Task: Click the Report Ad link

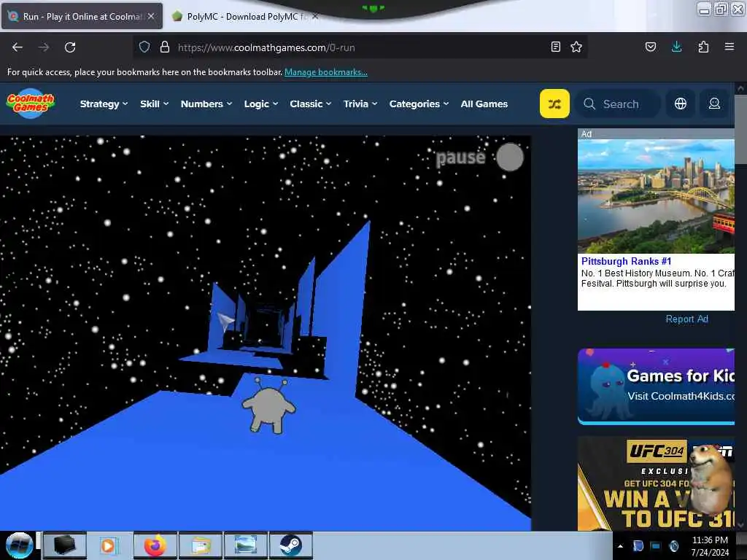Action: tap(686, 319)
